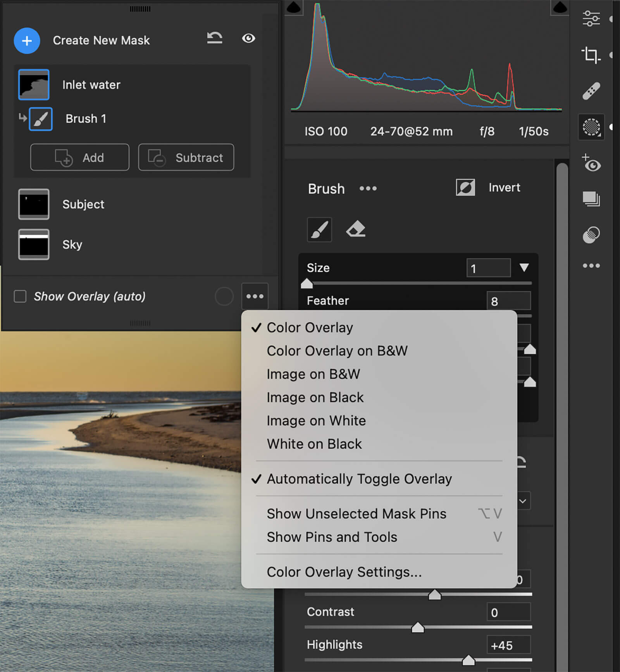Select the Healing bandage tool
The image size is (620, 672).
(591, 91)
